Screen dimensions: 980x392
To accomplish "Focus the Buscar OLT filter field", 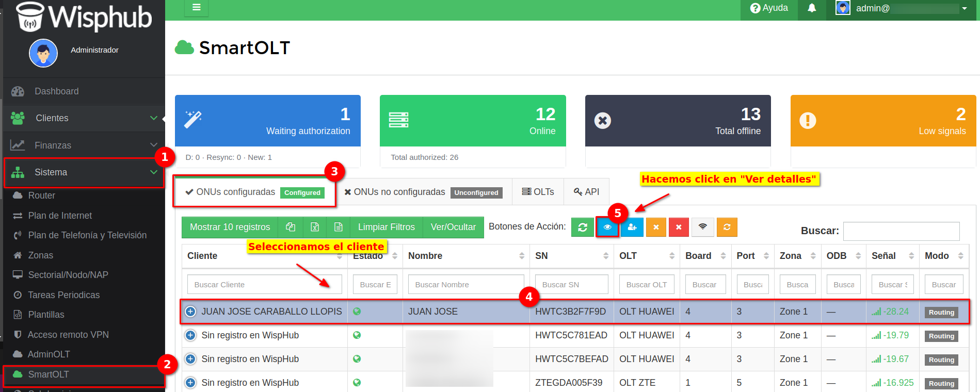I will point(647,285).
